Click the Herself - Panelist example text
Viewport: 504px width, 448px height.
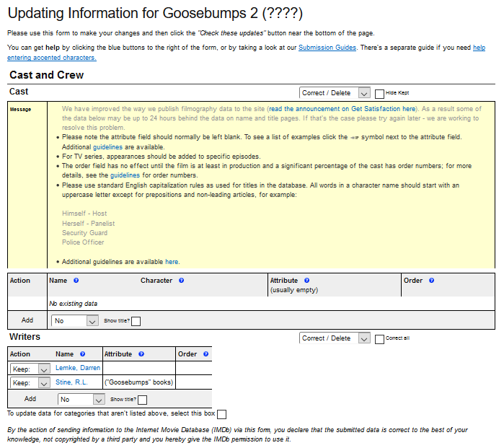89,224
